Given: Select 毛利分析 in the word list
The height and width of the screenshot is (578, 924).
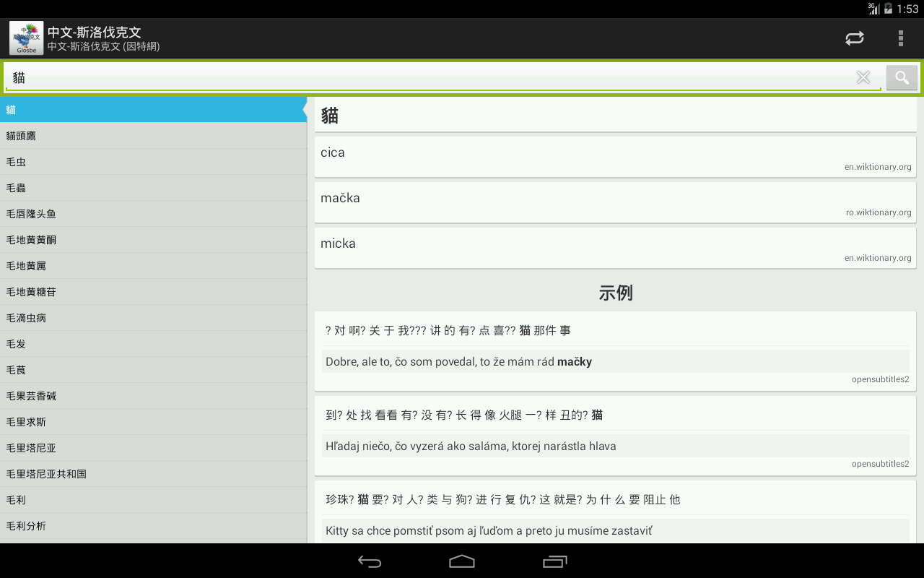Looking at the screenshot, I should pos(153,526).
